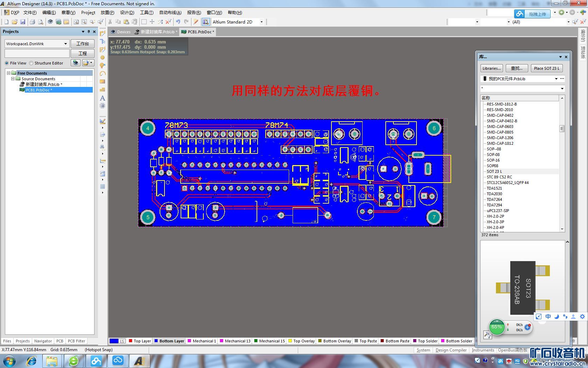588x368 pixels.
Task: Select the Differential Pair Routing tool
Action: point(103,49)
